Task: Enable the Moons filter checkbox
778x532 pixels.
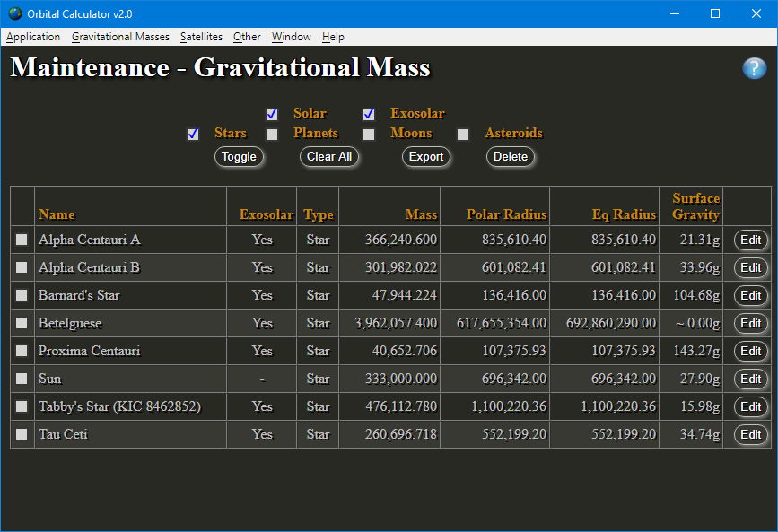Action: pos(369,134)
